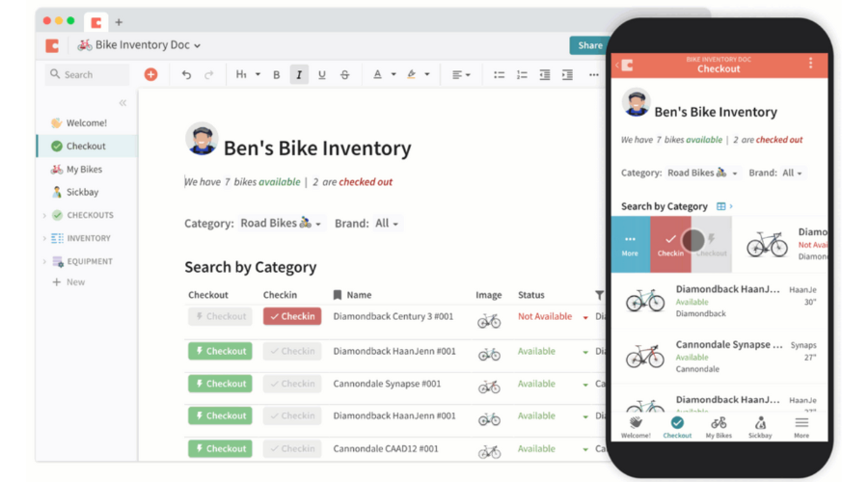Image resolution: width=868 pixels, height=482 pixels.
Task: Switch to Sickbay tab on phone
Action: pyautogui.click(x=760, y=427)
